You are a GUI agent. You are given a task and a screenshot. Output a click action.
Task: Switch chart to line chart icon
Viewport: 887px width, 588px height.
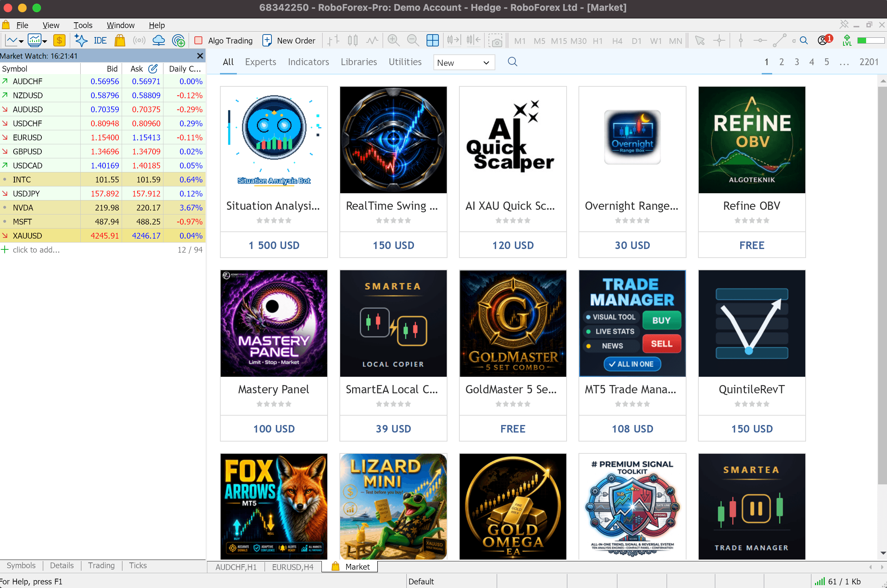(372, 40)
